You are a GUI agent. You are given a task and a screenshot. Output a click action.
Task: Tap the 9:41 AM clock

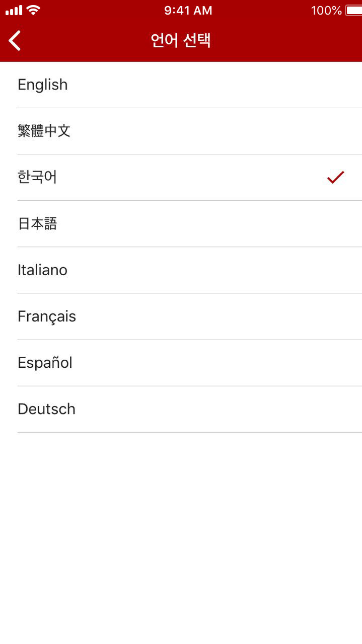tap(188, 10)
